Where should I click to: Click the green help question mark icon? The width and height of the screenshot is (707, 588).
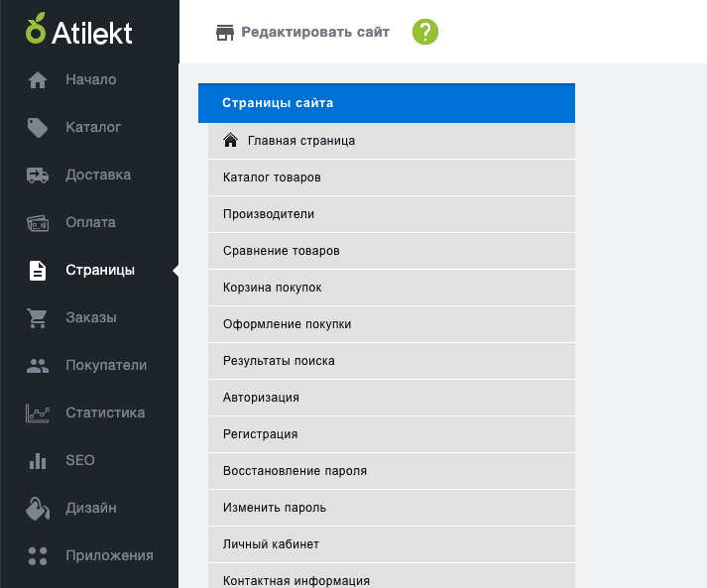(x=425, y=32)
